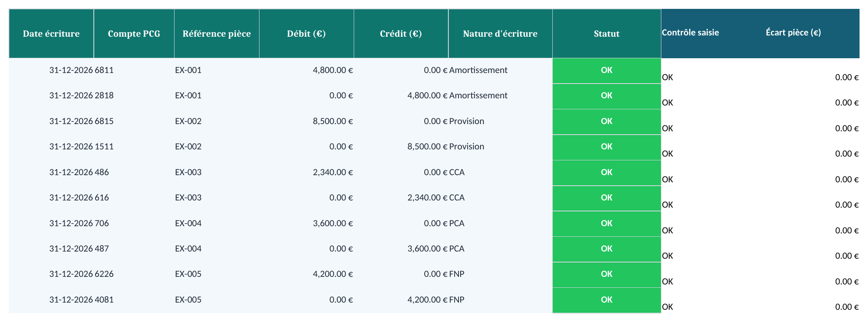
Task: Select the green OK status for account 487
Action: (x=606, y=249)
